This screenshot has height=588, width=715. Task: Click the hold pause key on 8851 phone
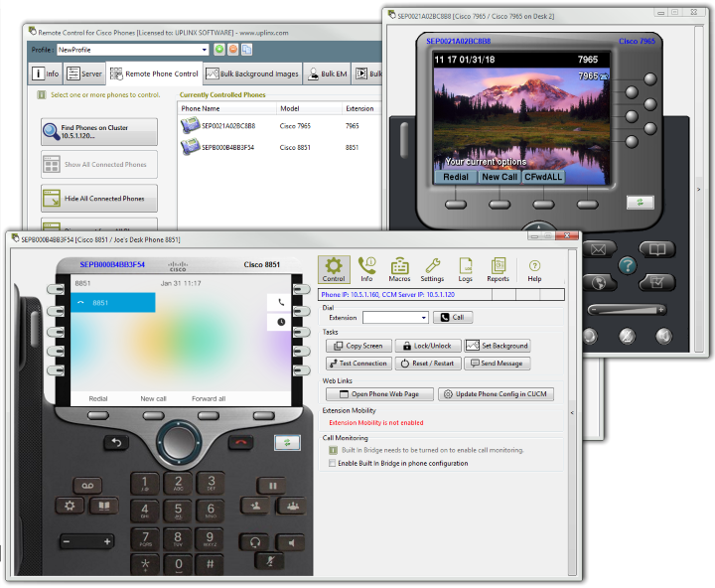click(273, 486)
